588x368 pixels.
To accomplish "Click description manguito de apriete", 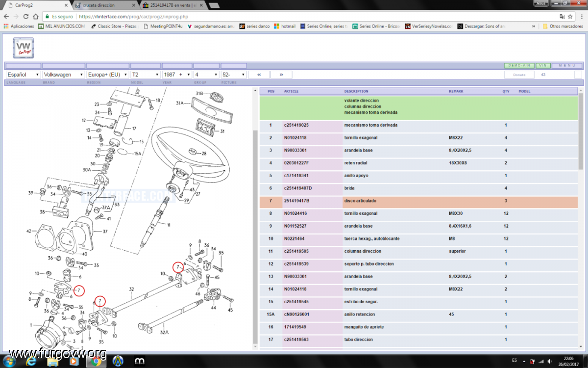I will pos(364,327).
